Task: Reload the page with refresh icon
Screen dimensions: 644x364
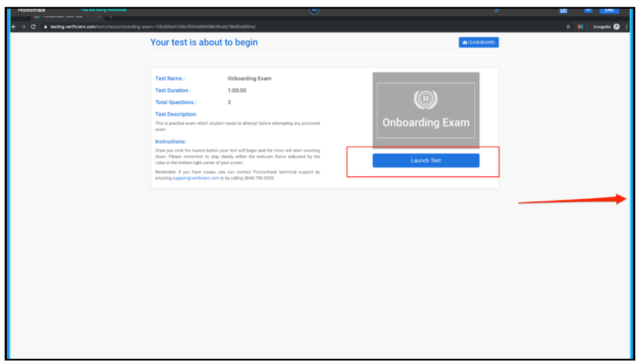Action: click(x=33, y=27)
